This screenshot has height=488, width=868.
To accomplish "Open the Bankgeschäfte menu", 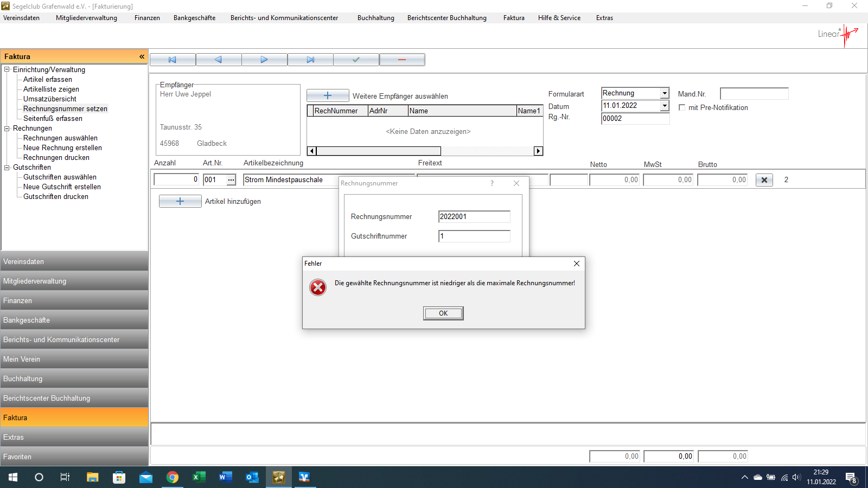I will click(194, 18).
